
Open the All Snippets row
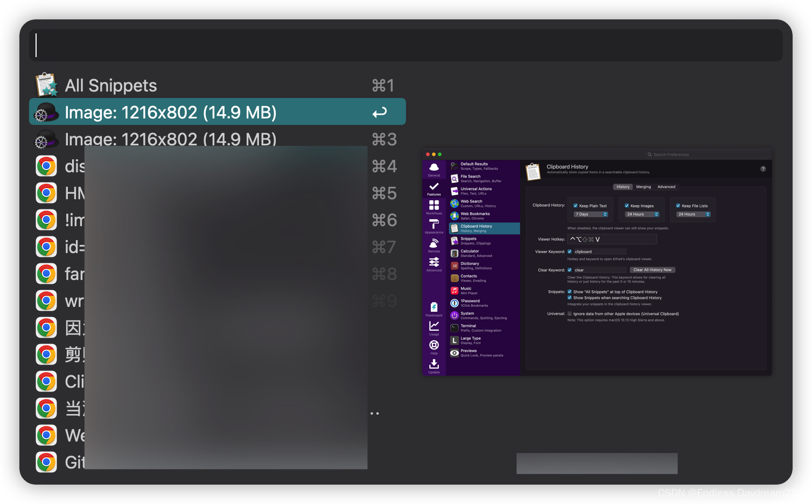click(x=218, y=85)
